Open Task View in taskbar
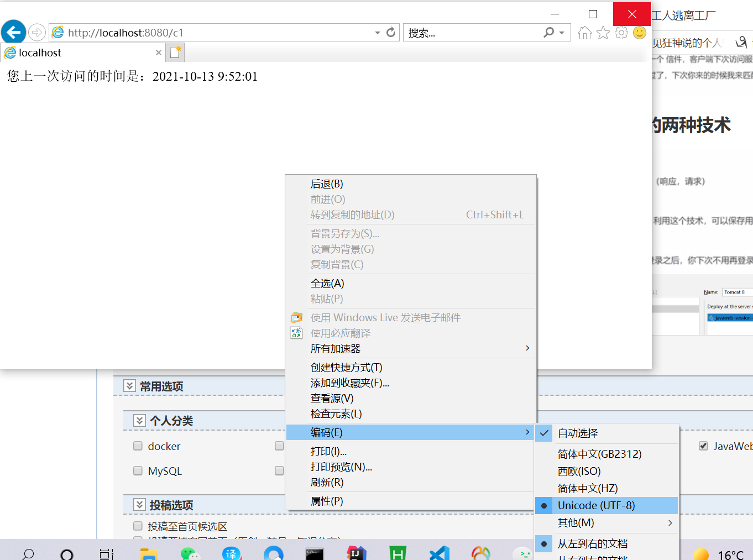This screenshot has width=753, height=560. [x=106, y=554]
